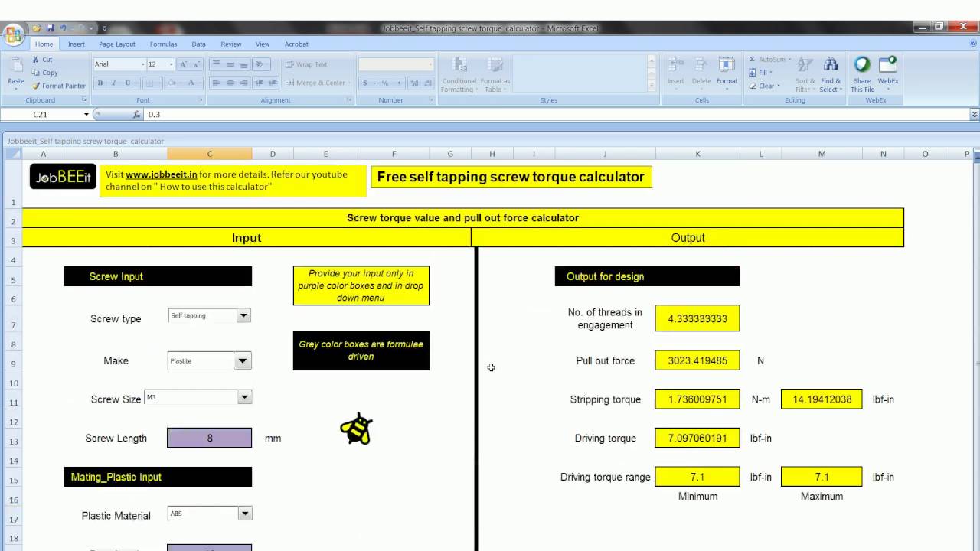Select column C header

pyautogui.click(x=209, y=154)
